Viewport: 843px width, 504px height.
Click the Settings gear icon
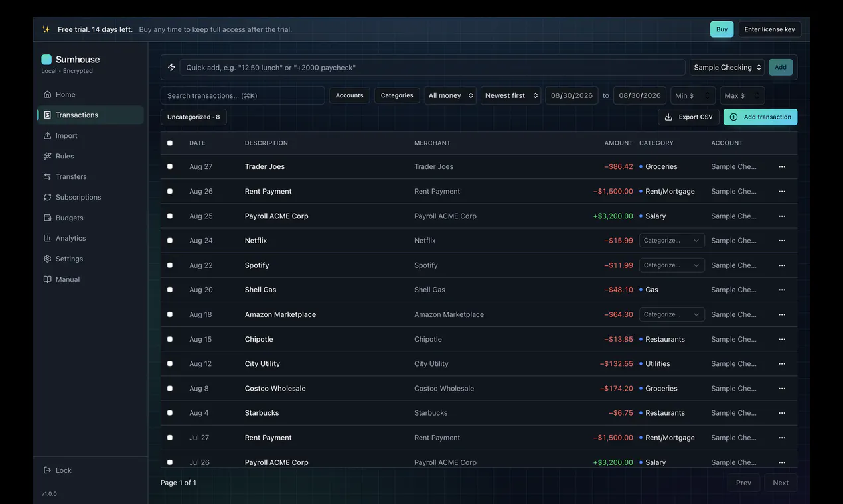point(47,259)
